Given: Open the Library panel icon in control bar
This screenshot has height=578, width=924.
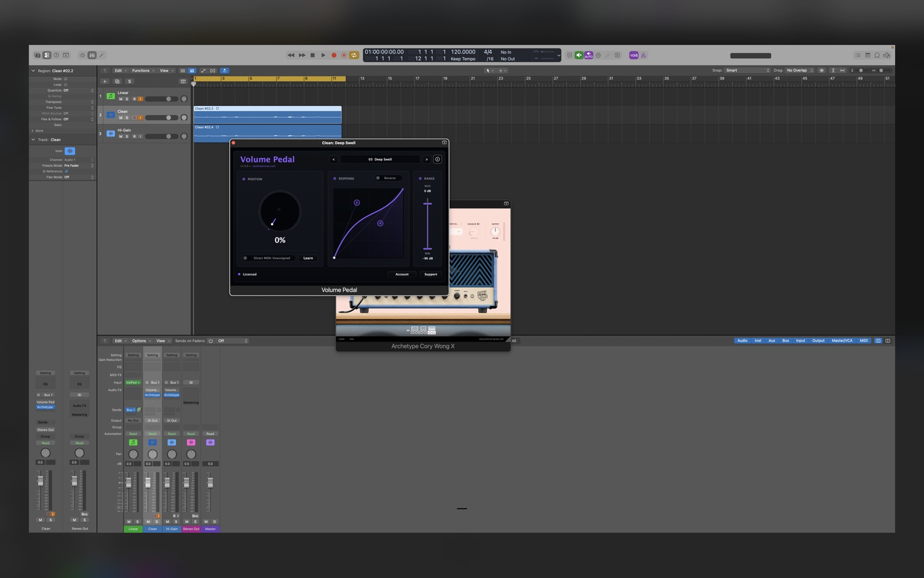Looking at the screenshot, I should pos(37,55).
